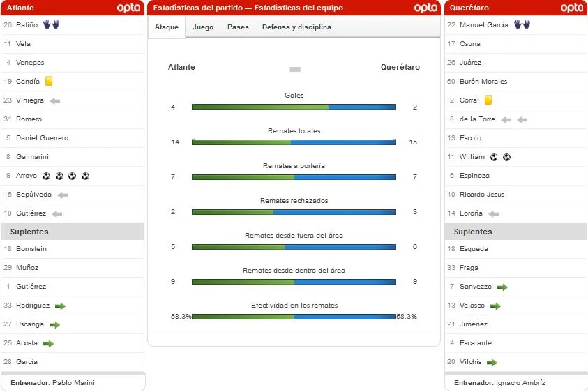The width and height of the screenshot is (588, 392).
Task: Click the Suplentes header in Atlante panel
Action: click(29, 232)
